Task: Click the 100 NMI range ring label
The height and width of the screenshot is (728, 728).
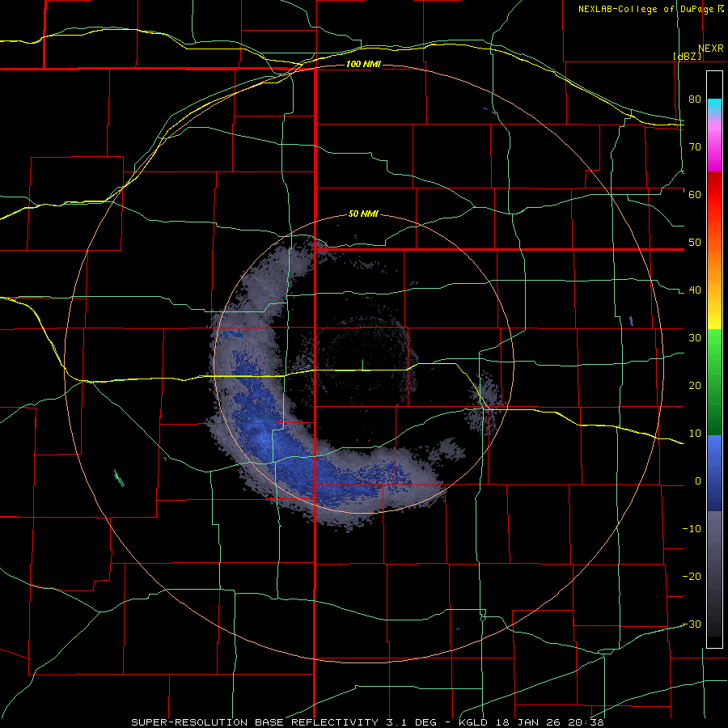Action: coord(363,64)
